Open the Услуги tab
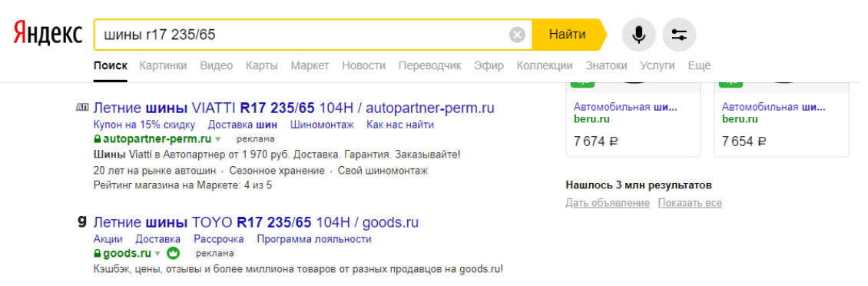The height and width of the screenshot is (286, 868). click(658, 66)
